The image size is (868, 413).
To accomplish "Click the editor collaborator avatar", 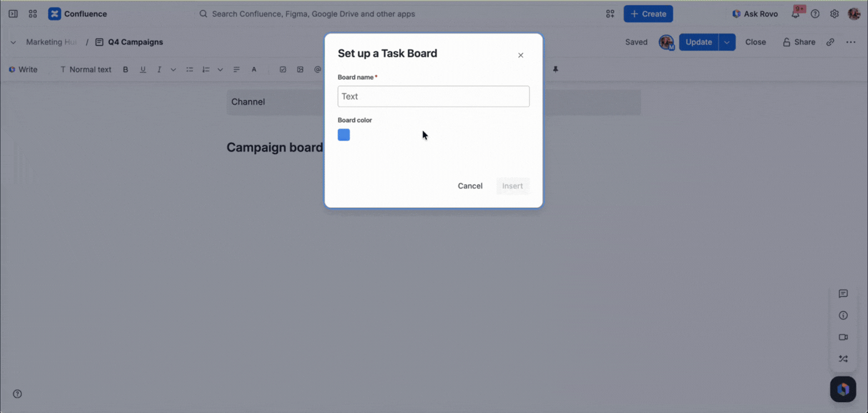I will pyautogui.click(x=666, y=42).
